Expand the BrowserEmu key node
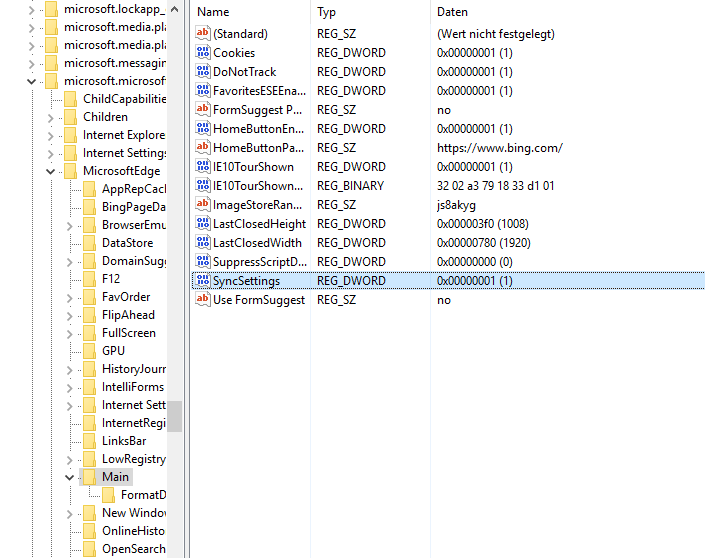 [69, 226]
